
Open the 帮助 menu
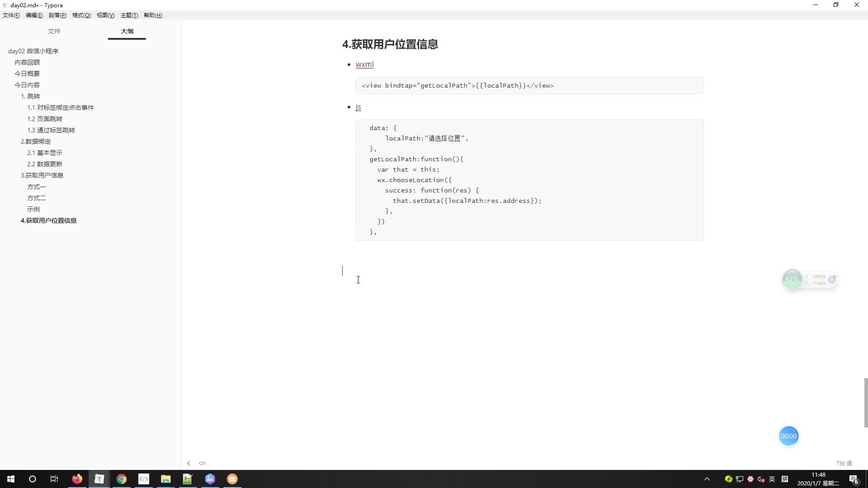[153, 15]
